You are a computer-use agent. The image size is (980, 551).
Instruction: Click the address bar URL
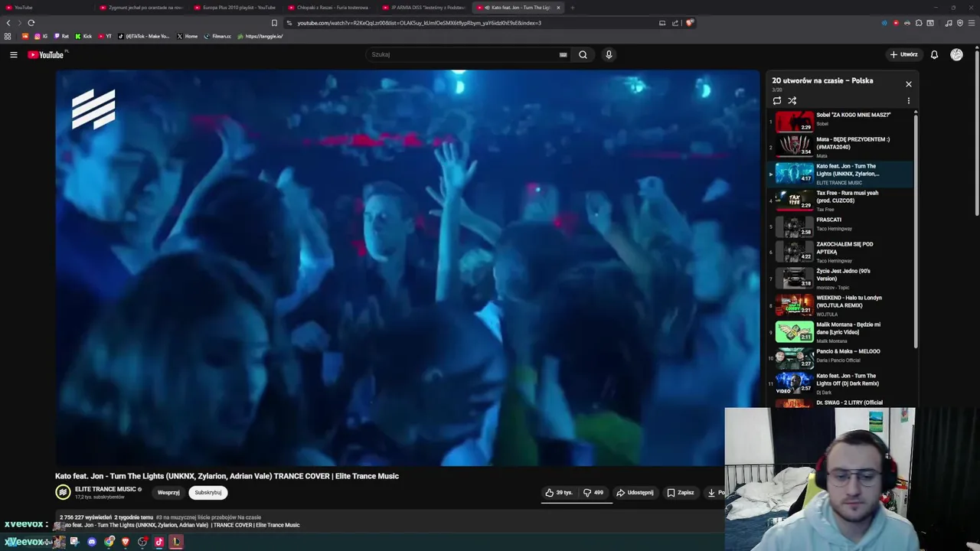419,23
